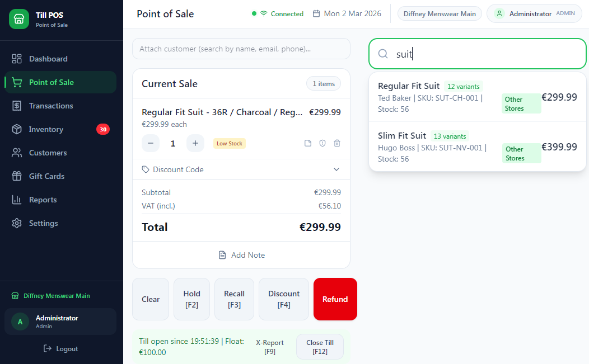589x364 pixels.
Task: Open the Reports section
Action: (x=43, y=200)
